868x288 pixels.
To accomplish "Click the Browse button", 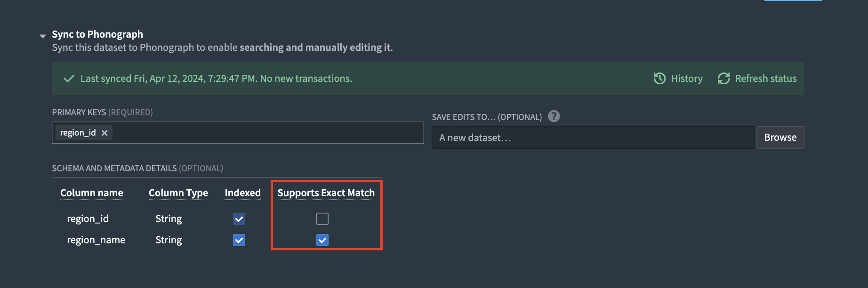I will pos(780,137).
